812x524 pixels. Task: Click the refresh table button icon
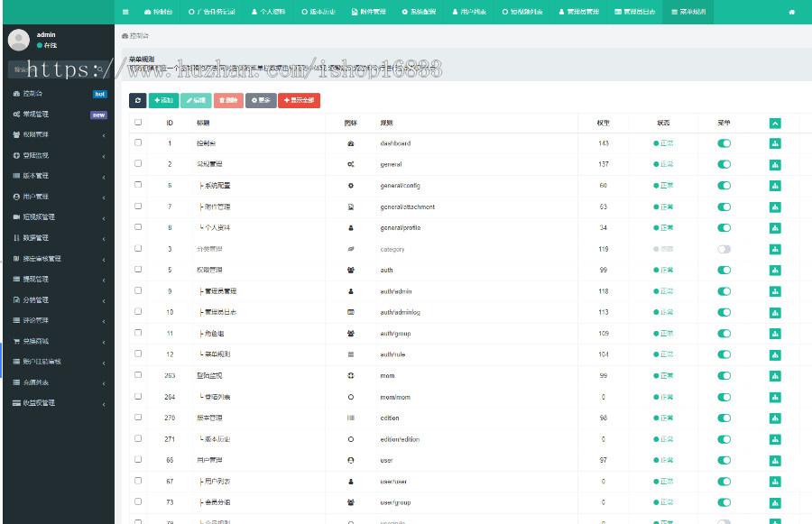tap(138, 100)
